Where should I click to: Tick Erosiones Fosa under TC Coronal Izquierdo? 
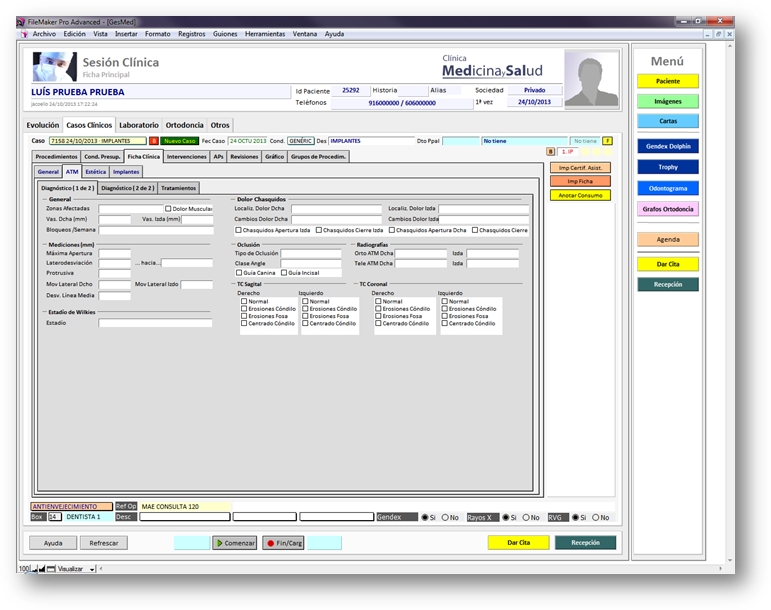point(445,316)
